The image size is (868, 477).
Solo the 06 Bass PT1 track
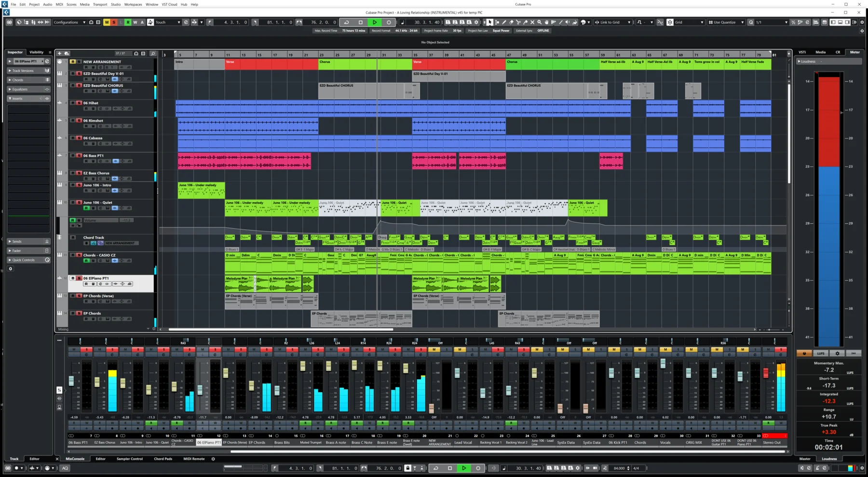[79, 155]
